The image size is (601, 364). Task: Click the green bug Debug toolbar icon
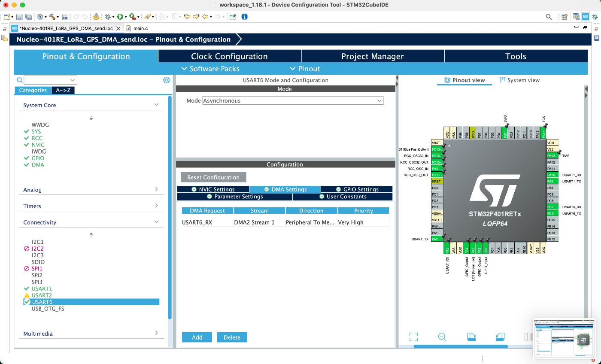tap(107, 17)
